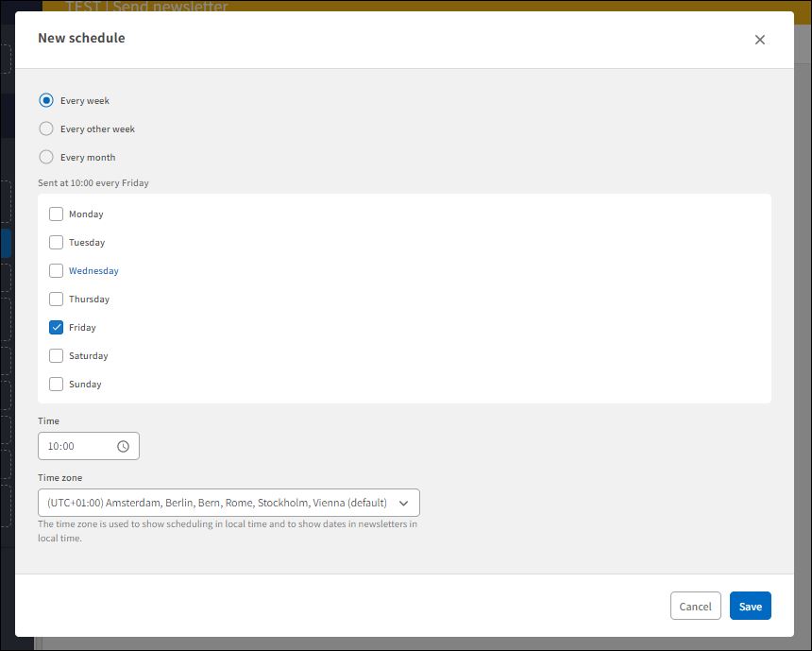Click the Wednesday label text
Screen dimensions: 812x651
coord(93,270)
